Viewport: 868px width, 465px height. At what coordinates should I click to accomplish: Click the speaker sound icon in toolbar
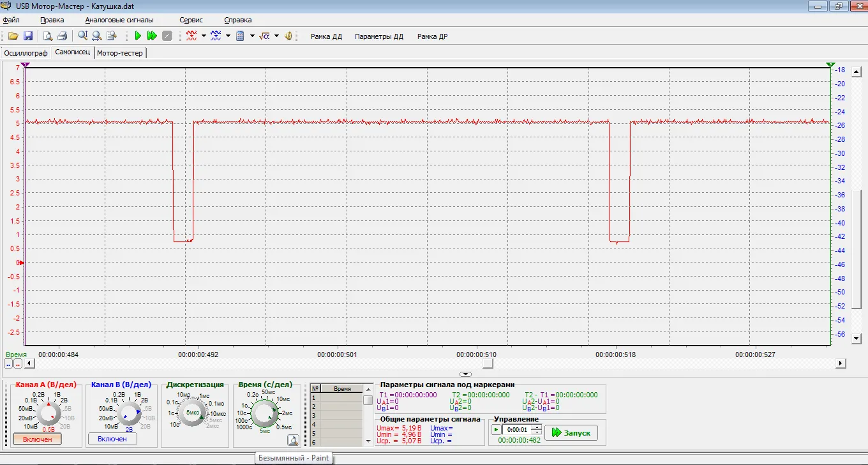288,36
